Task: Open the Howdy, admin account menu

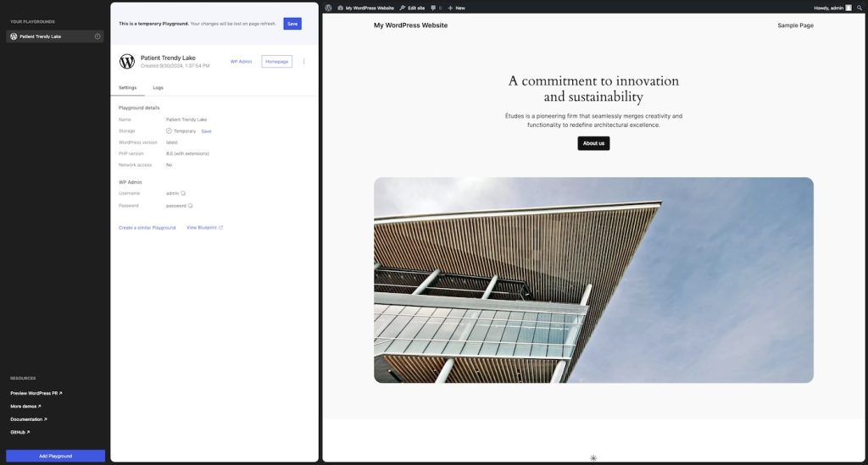Action: point(832,8)
